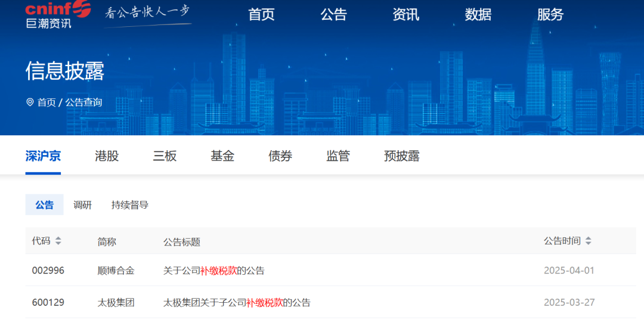Click company name 顺博合金
The width and height of the screenshot is (644, 332).
coord(116,271)
